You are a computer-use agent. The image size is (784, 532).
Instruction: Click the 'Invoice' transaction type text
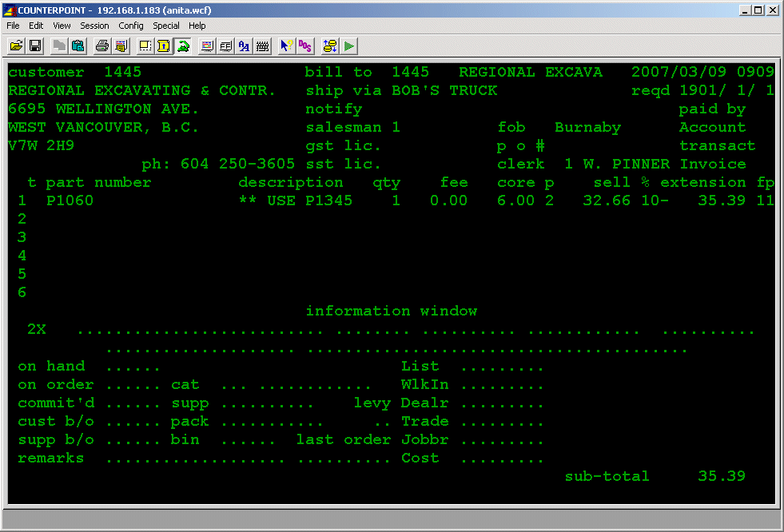click(x=713, y=164)
